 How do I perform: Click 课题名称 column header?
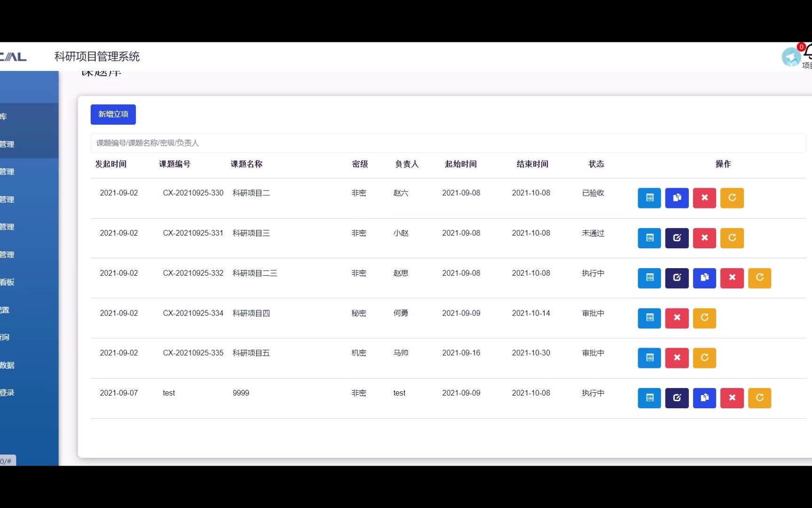(x=246, y=164)
